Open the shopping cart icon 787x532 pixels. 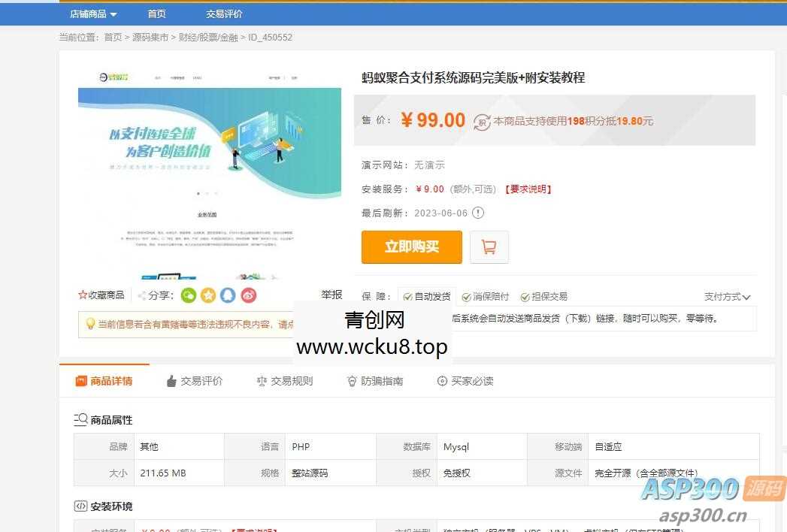[489, 246]
